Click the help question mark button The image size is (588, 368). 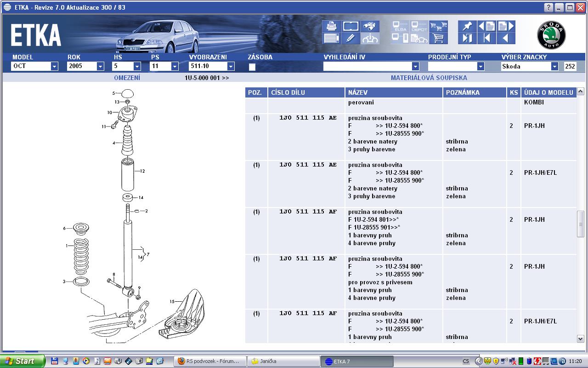[548, 7]
